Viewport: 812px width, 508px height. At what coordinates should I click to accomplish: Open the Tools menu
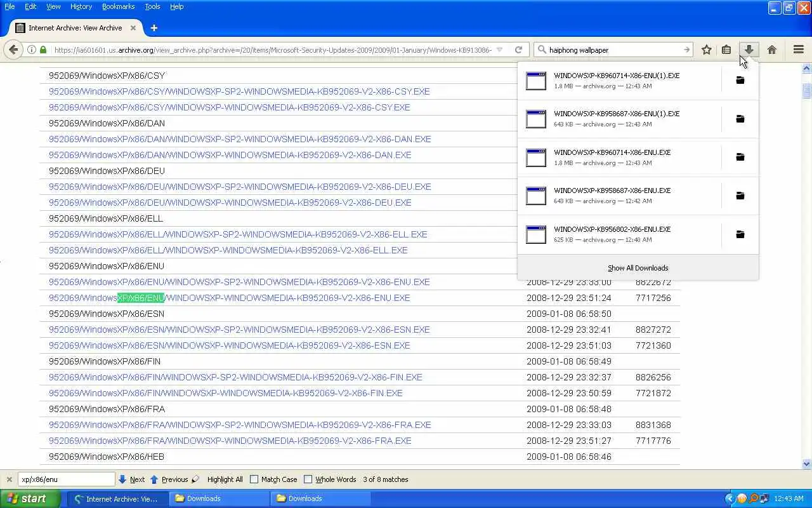[152, 6]
